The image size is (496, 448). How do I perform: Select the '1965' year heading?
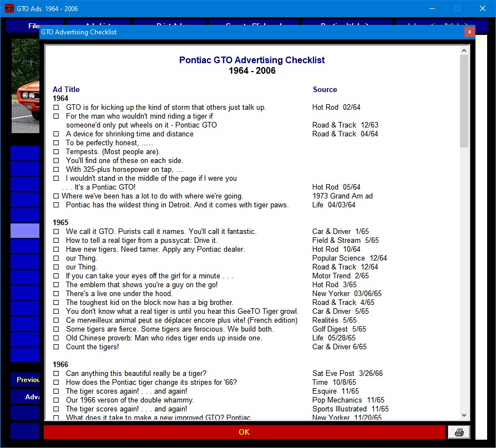pyautogui.click(x=60, y=222)
